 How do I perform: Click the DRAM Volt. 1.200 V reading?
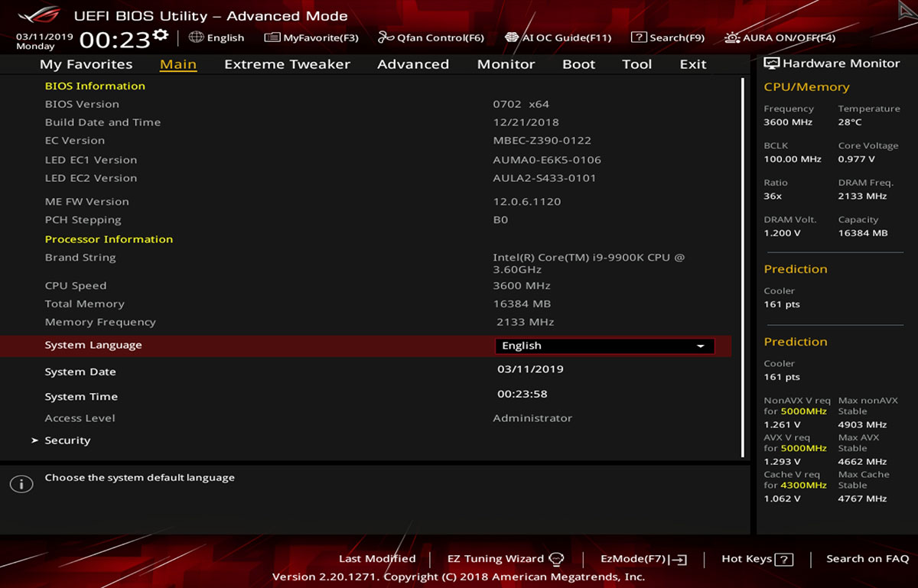coord(783,233)
